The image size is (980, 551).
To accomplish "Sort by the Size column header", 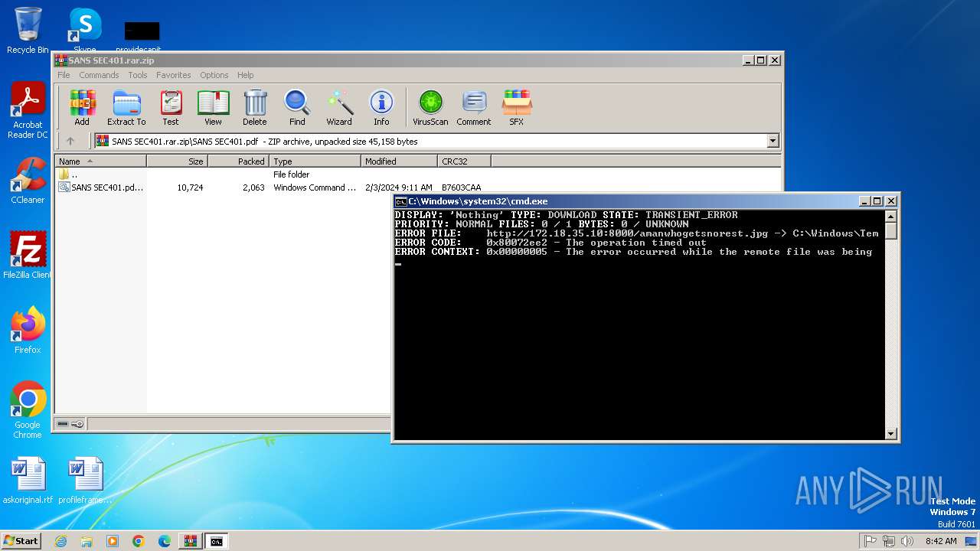I will coord(178,161).
